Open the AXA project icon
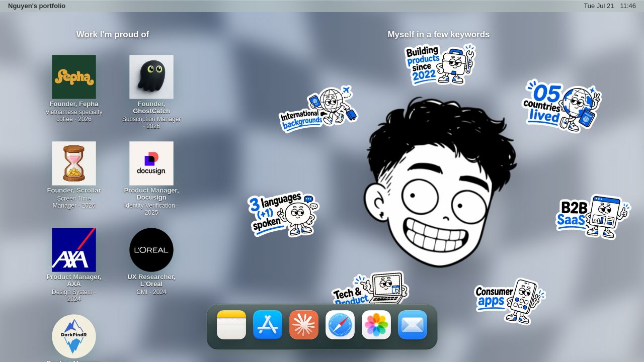The image size is (644, 362). pyautogui.click(x=74, y=250)
